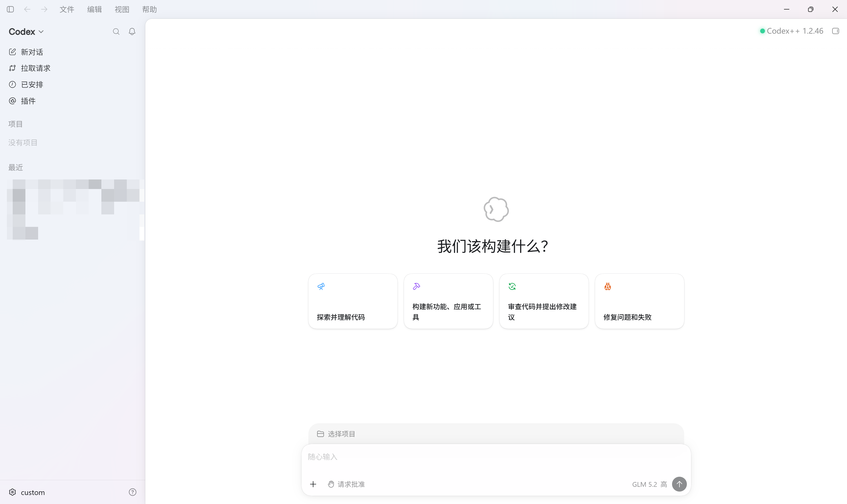847x504 pixels.
Task: Click the 最近 section header
Action: tap(16, 168)
